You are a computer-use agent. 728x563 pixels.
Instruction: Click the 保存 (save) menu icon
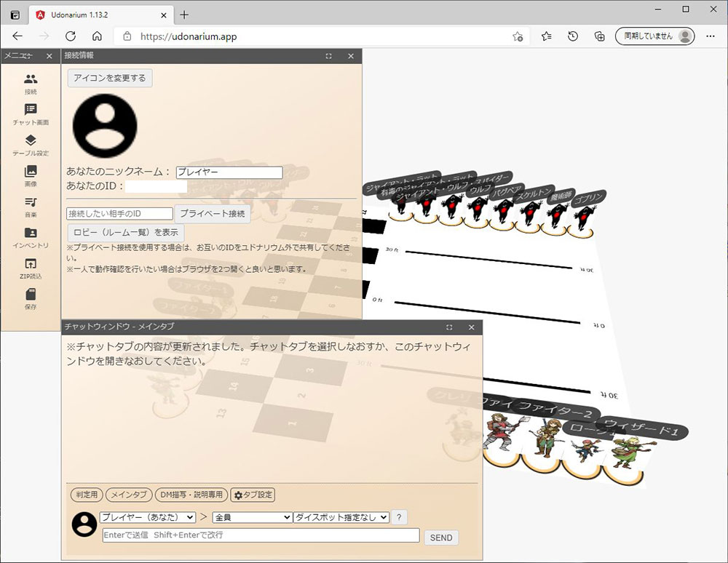[31, 299]
